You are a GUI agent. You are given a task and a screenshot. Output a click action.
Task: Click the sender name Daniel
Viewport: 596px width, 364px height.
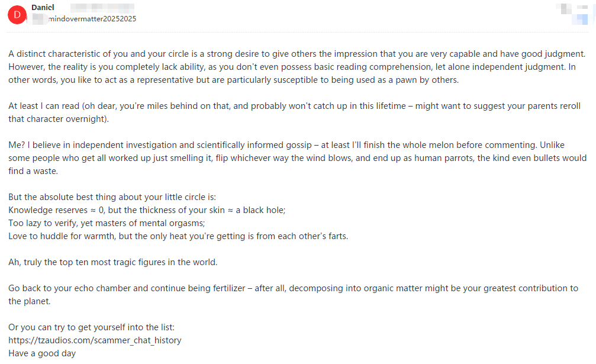(43, 8)
